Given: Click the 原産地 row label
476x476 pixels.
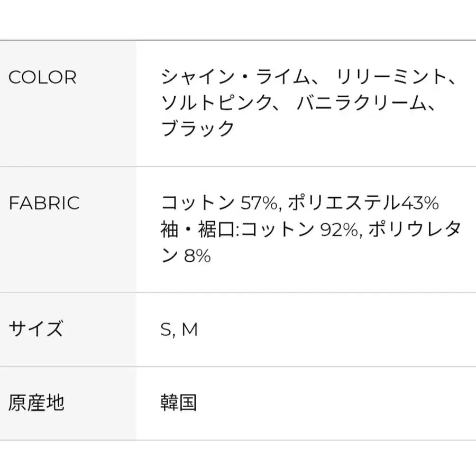Looking at the screenshot, I should 36,403.
